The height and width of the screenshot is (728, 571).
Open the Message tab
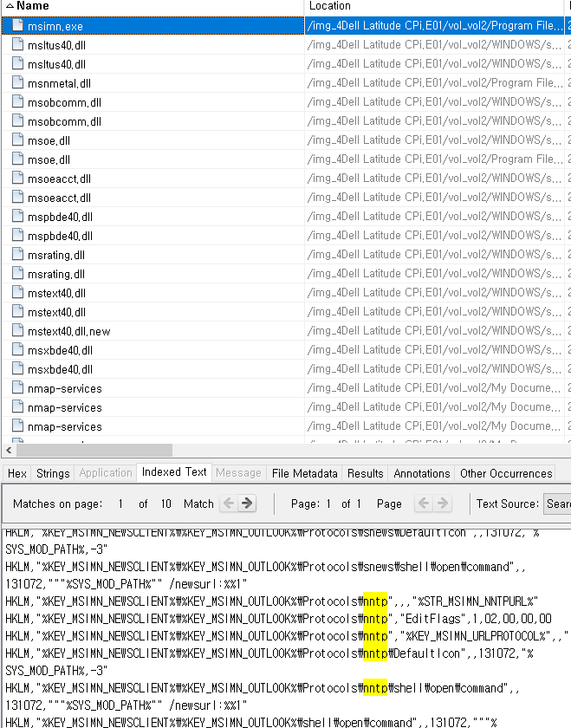pyautogui.click(x=238, y=473)
